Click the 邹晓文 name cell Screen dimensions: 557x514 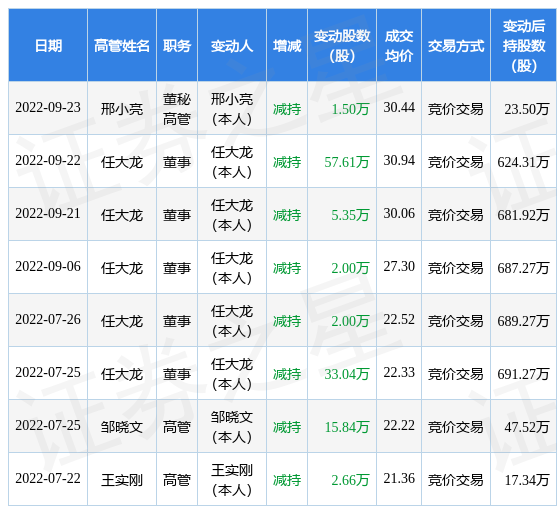pyautogui.click(x=122, y=427)
